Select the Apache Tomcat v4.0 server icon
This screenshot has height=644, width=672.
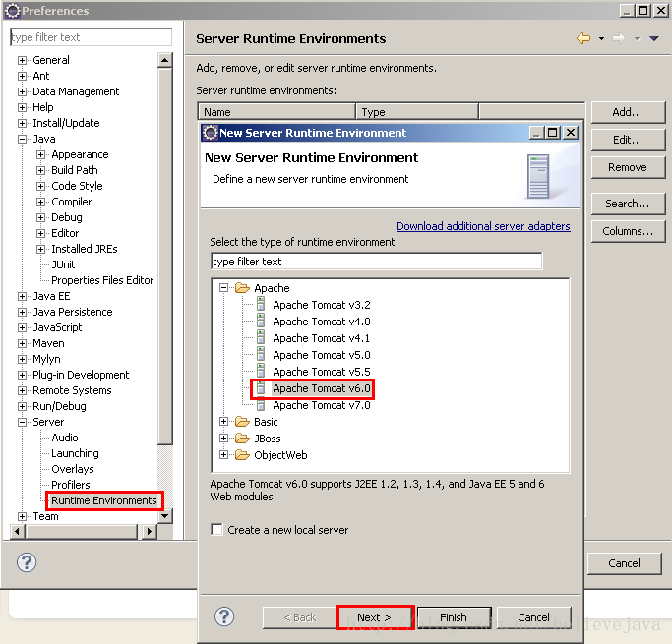(261, 322)
